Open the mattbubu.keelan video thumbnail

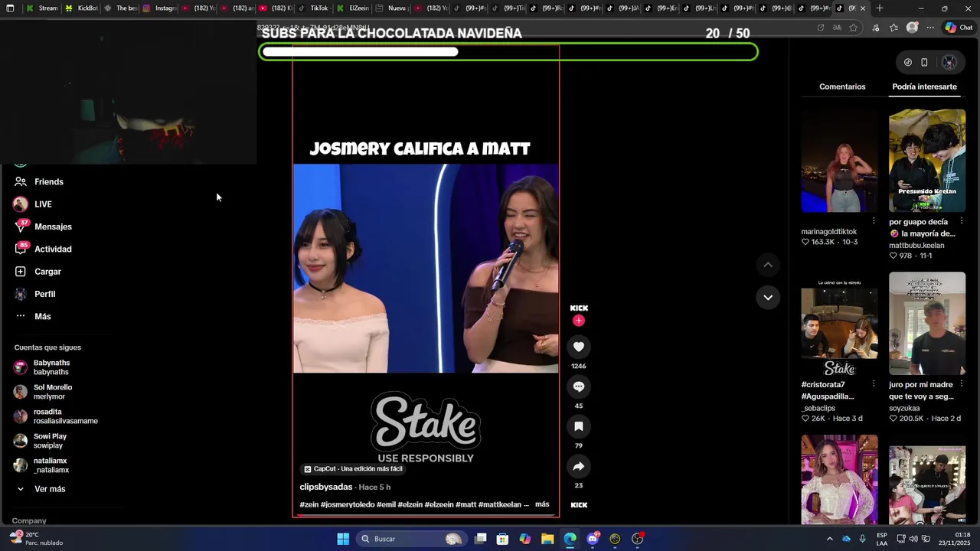pos(927,161)
